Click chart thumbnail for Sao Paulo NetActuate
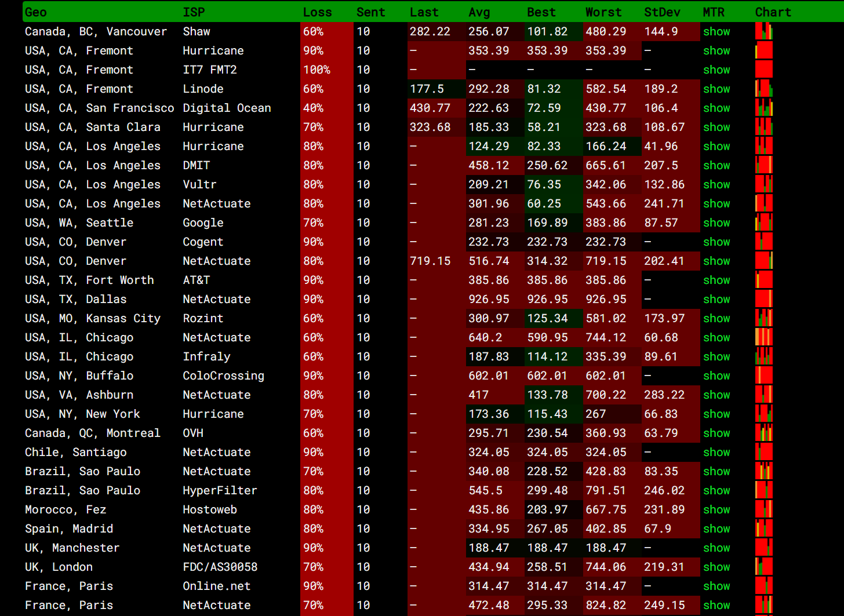 764,471
